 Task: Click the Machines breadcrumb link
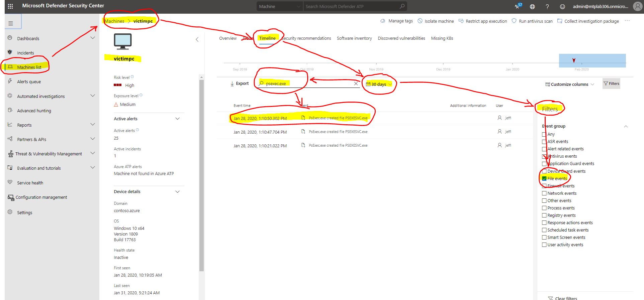[114, 21]
